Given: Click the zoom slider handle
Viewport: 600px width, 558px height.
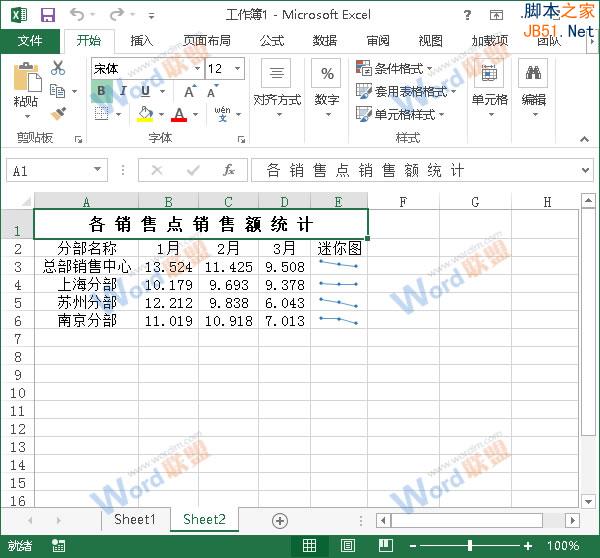Looking at the screenshot, I should pyautogui.click(x=470, y=545).
